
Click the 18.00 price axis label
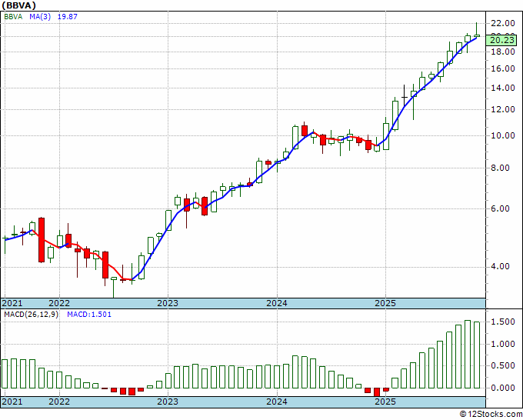[503, 52]
